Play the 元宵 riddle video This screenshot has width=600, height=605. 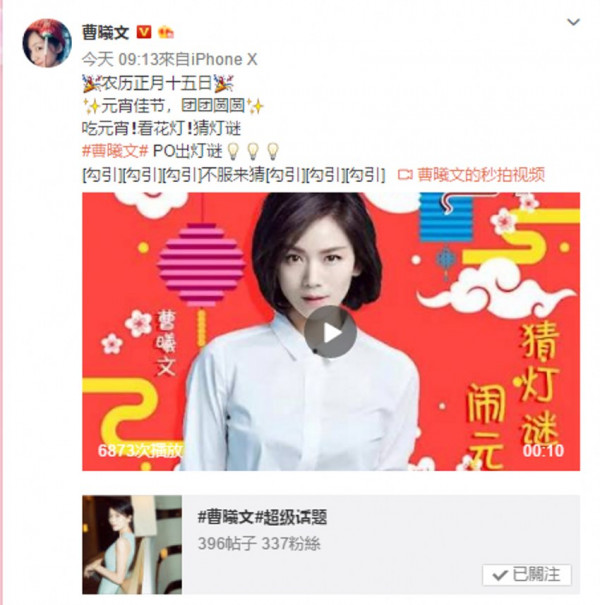330,332
